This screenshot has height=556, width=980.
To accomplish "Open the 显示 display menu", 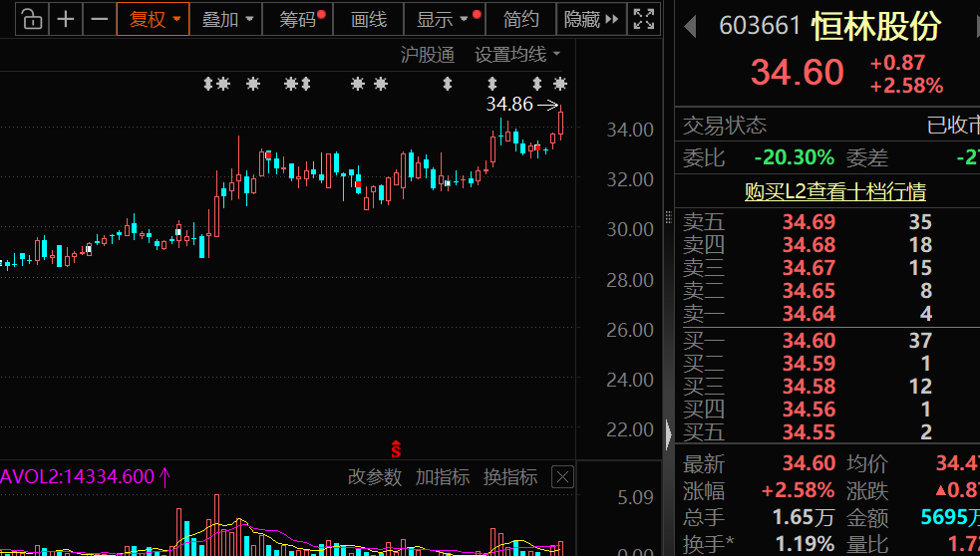I will pos(442,19).
